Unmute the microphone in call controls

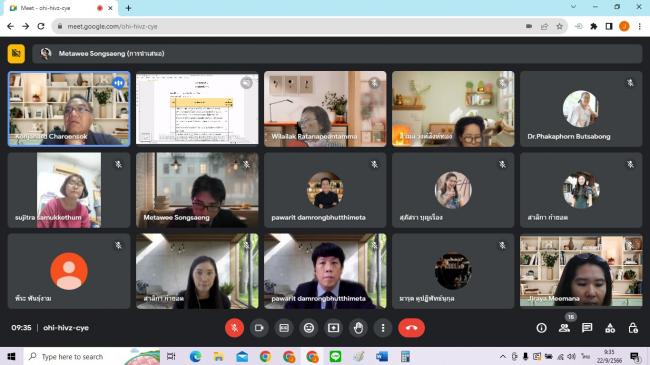[234, 328]
